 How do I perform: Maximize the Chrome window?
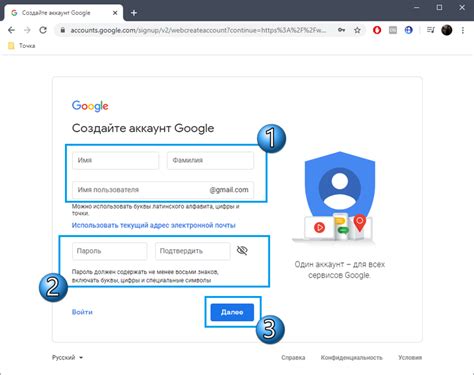[439, 7]
